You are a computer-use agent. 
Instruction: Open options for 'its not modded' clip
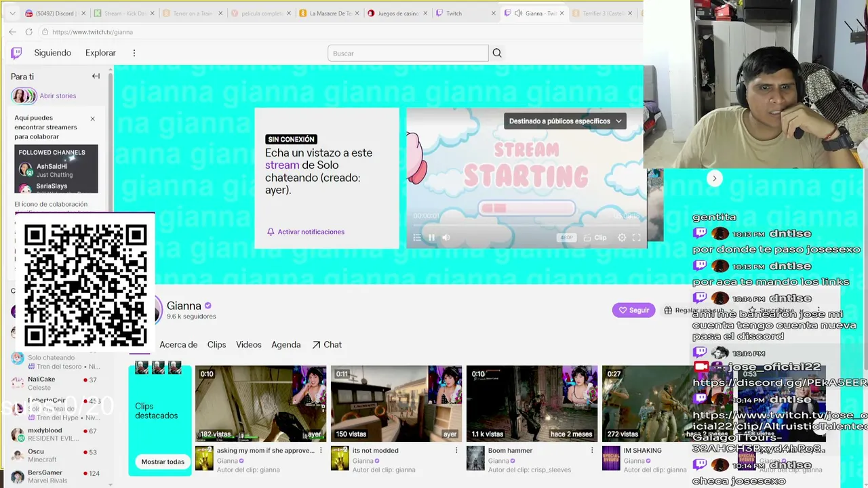click(x=456, y=450)
